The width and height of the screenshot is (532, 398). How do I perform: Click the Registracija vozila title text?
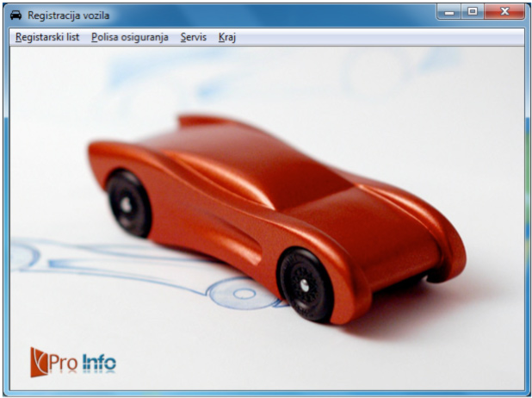point(68,16)
